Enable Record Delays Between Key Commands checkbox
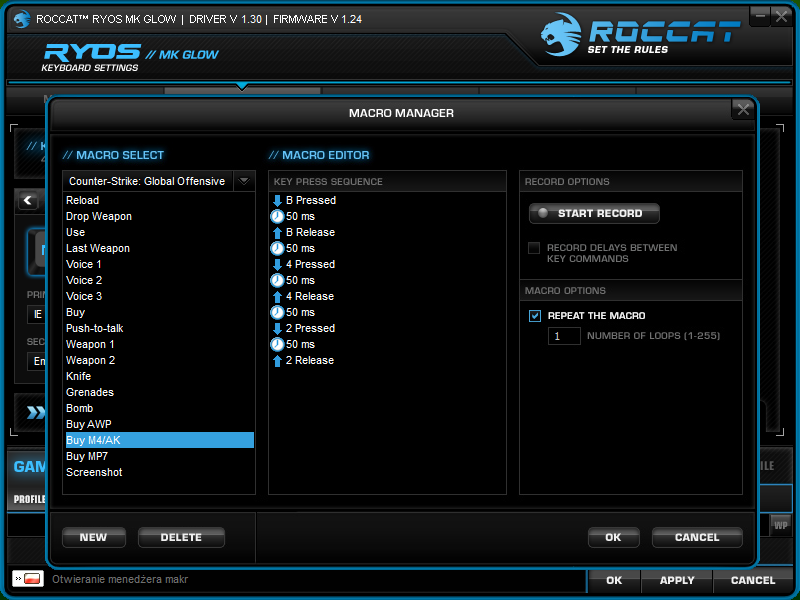This screenshot has width=800, height=600. click(534, 248)
